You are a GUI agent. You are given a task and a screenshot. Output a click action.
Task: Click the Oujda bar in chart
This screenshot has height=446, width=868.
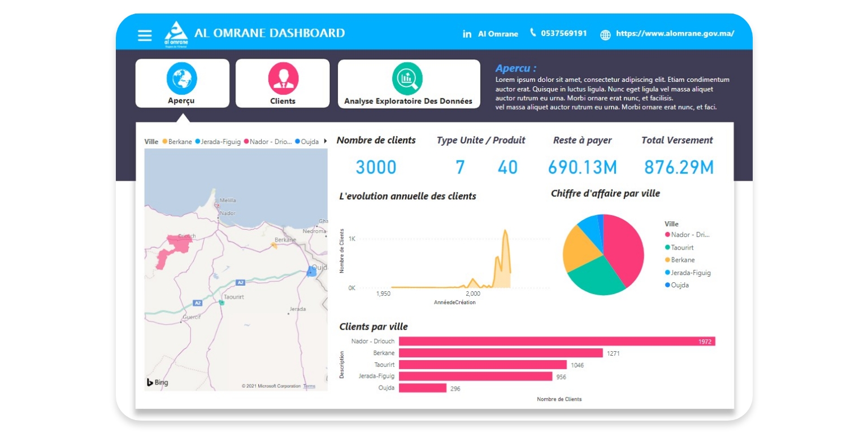(x=422, y=388)
